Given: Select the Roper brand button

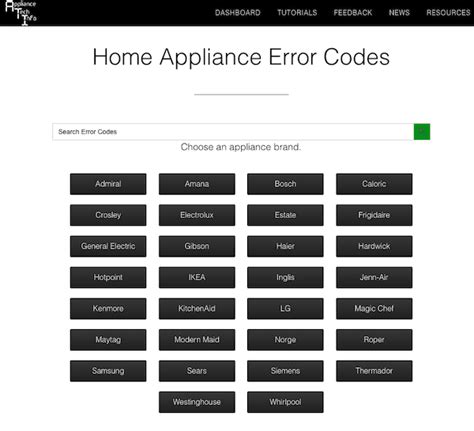Looking at the screenshot, I should [374, 340].
